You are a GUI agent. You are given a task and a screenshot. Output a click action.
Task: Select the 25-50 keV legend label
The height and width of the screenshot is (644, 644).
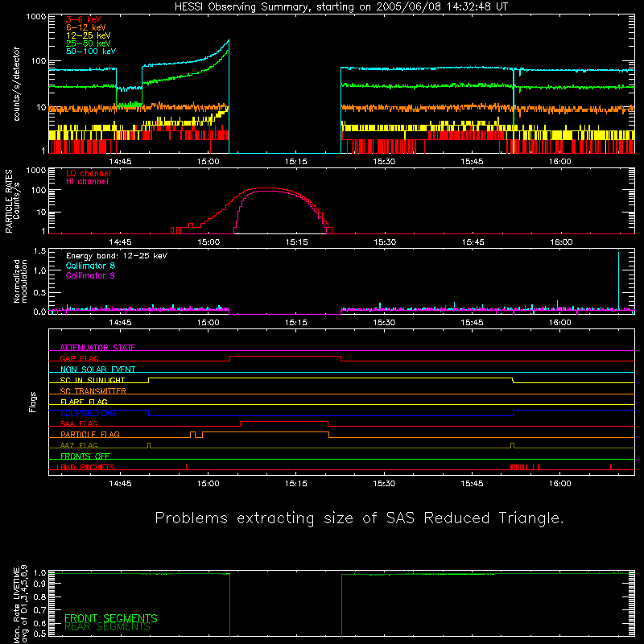click(x=89, y=43)
